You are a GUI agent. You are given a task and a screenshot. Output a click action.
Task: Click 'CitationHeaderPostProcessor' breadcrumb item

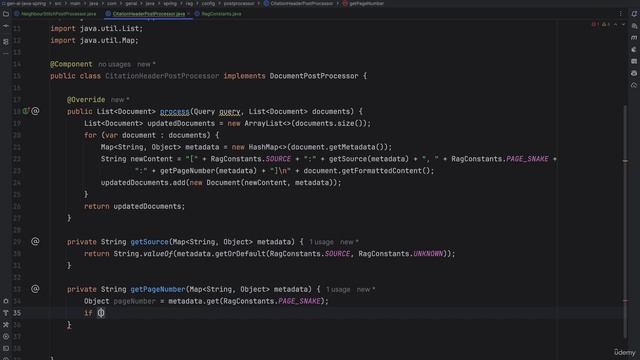click(301, 3)
